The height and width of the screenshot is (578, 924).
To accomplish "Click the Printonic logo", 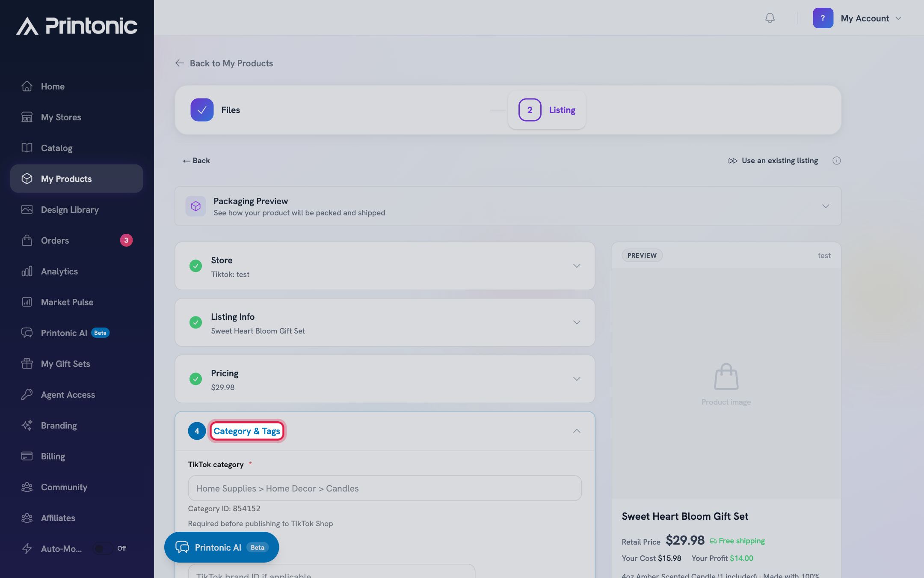I will tap(77, 26).
